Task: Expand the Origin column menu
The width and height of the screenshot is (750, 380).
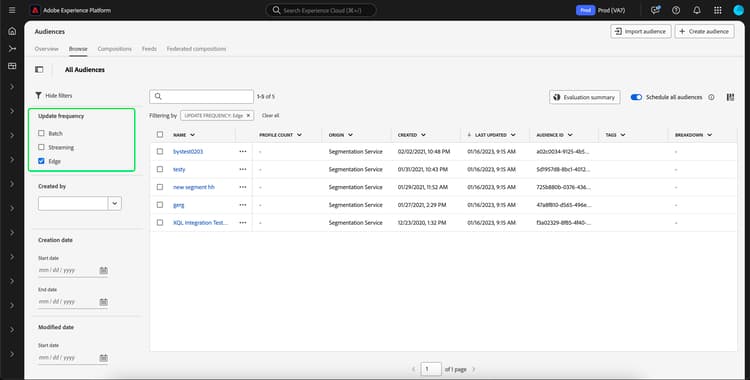Action: pyautogui.click(x=351, y=135)
